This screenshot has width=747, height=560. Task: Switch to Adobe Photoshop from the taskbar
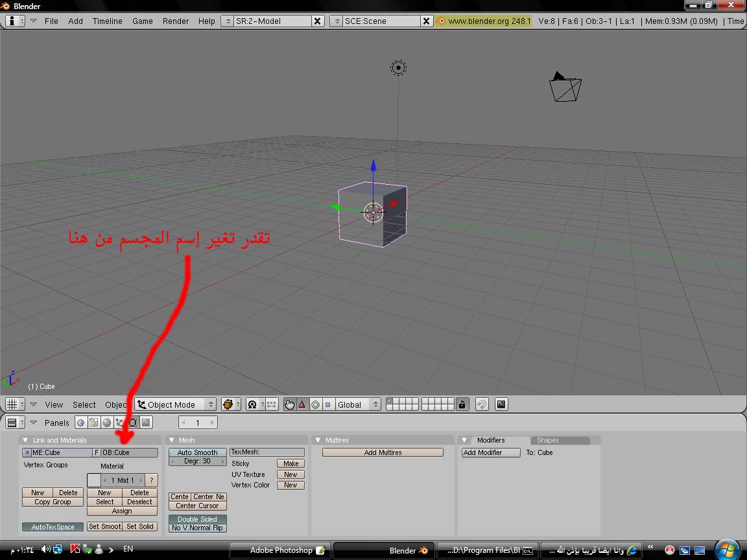point(281,550)
